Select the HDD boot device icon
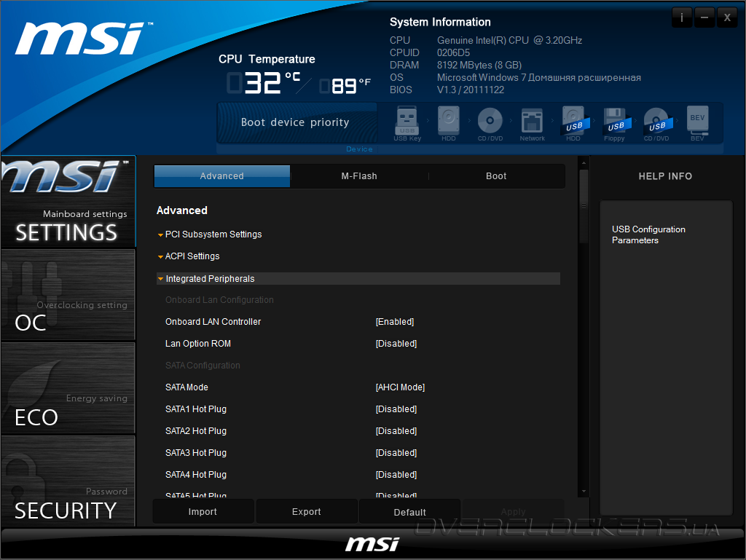 click(x=448, y=124)
